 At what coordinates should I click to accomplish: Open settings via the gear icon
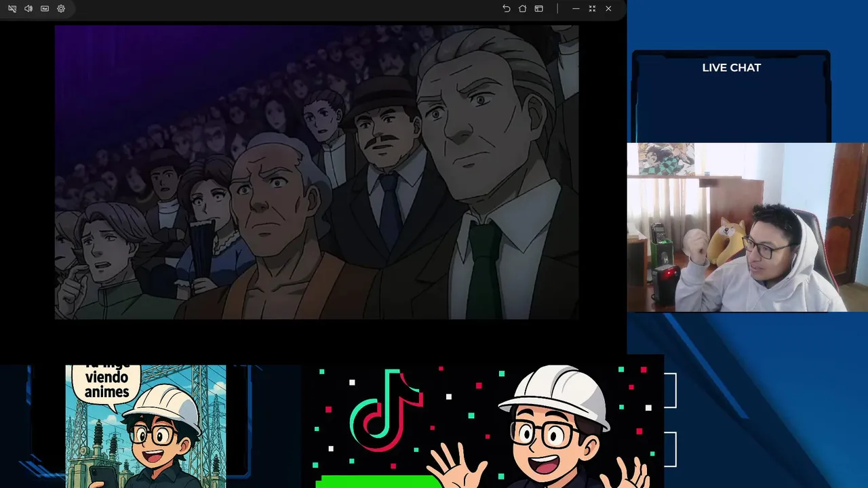click(61, 9)
